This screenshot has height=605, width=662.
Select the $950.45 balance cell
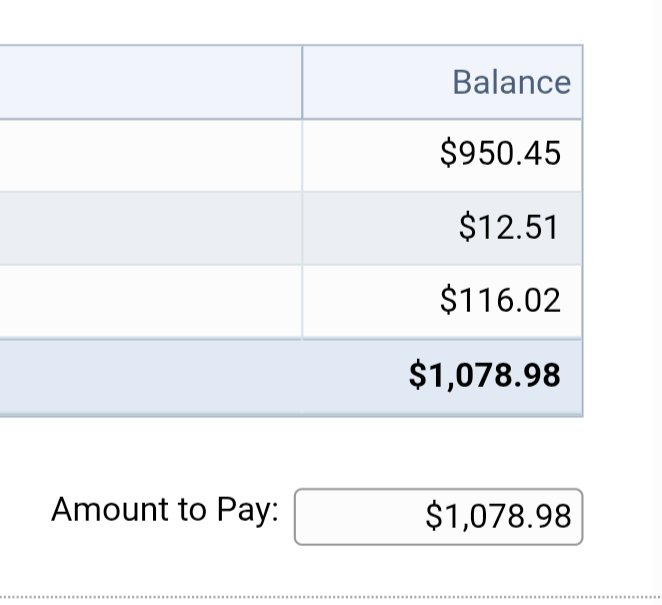pyautogui.click(x=500, y=154)
